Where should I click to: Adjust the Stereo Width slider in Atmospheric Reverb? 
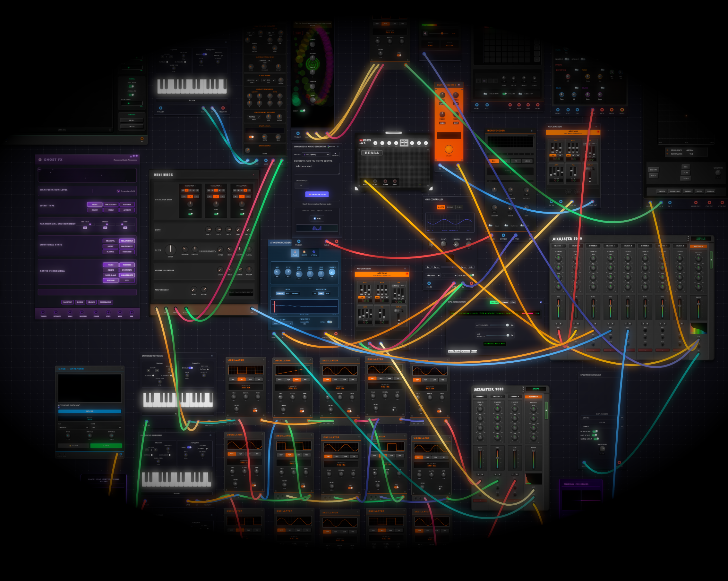point(304,322)
